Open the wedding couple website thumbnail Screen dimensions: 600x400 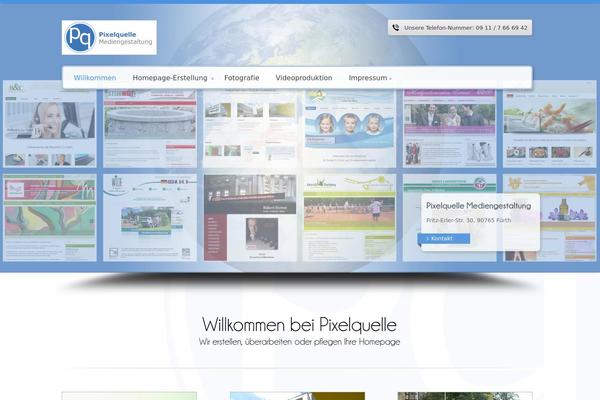[450, 129]
